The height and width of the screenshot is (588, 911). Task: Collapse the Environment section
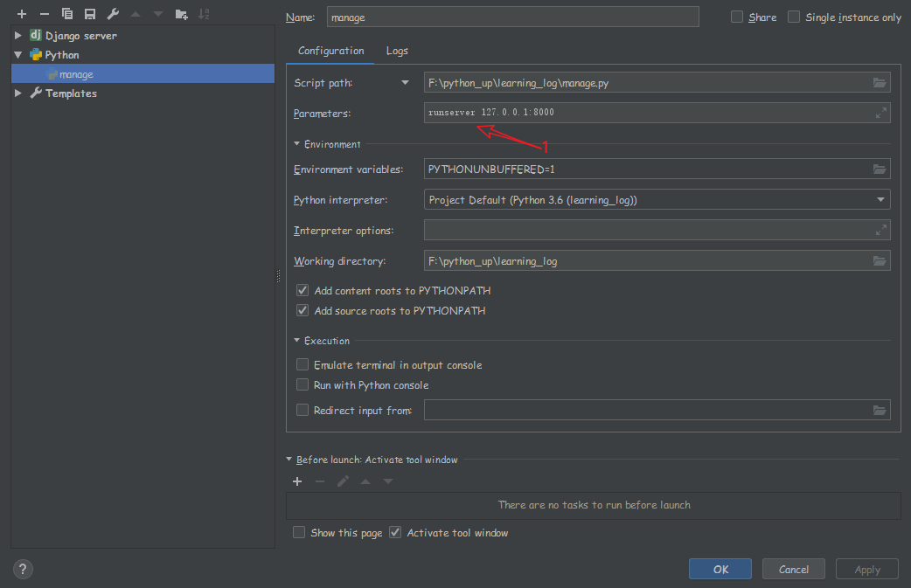click(x=297, y=143)
